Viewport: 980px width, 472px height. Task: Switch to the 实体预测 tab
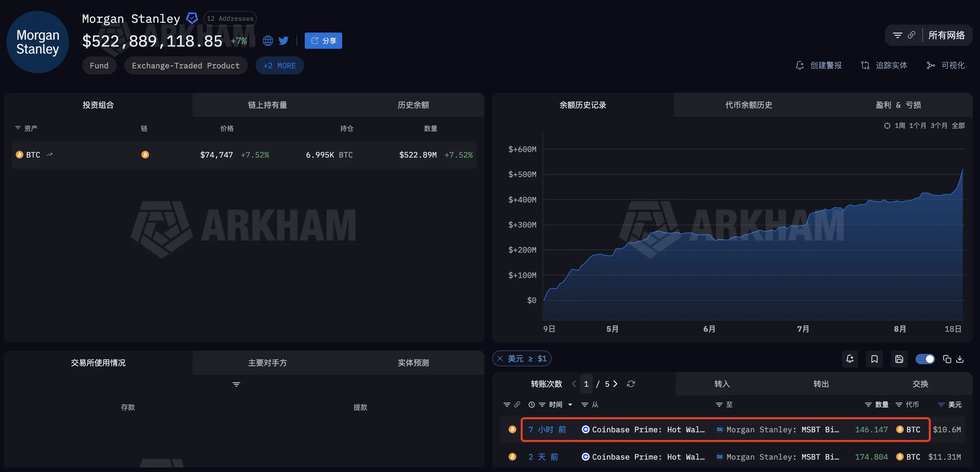[x=413, y=363]
